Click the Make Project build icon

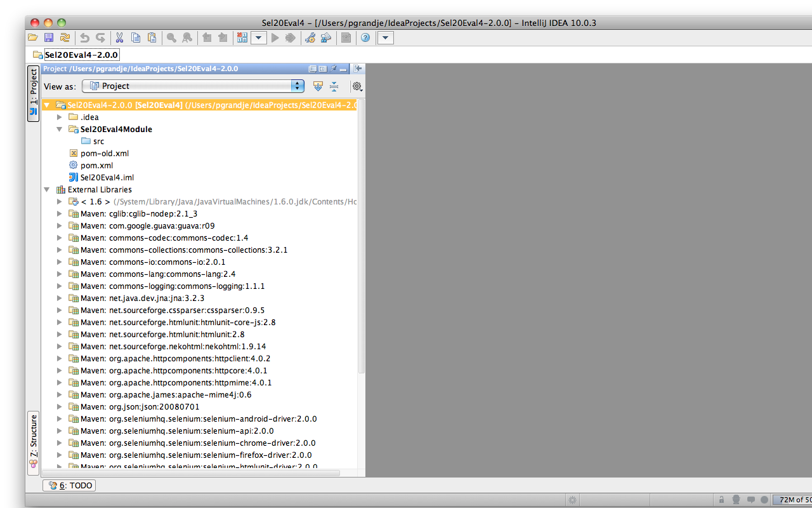[x=242, y=38]
